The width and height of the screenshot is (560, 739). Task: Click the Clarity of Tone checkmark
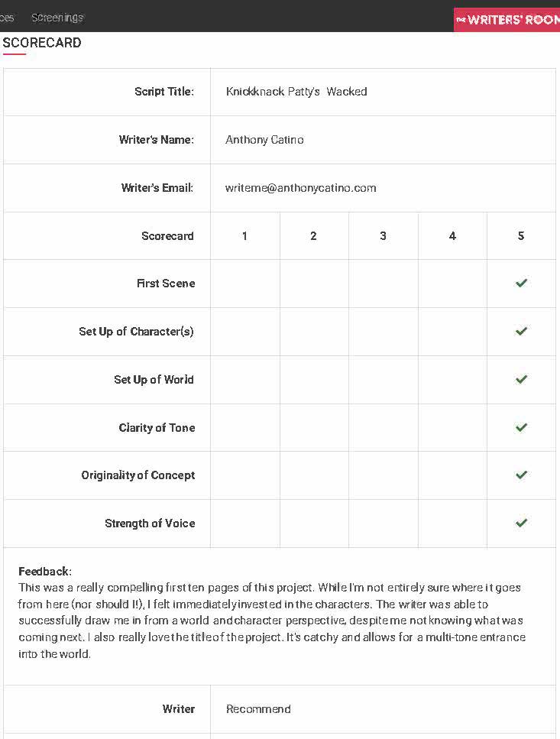pos(521,428)
